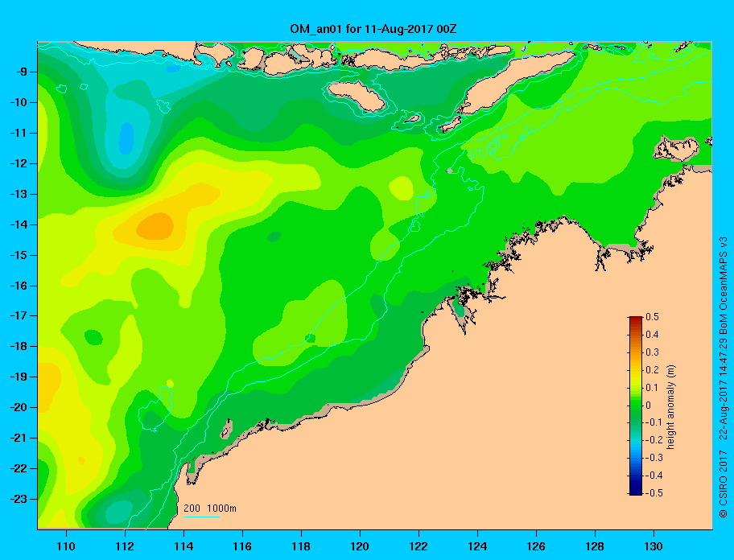
Task: Click the latitude label -18
Action: click(19, 347)
